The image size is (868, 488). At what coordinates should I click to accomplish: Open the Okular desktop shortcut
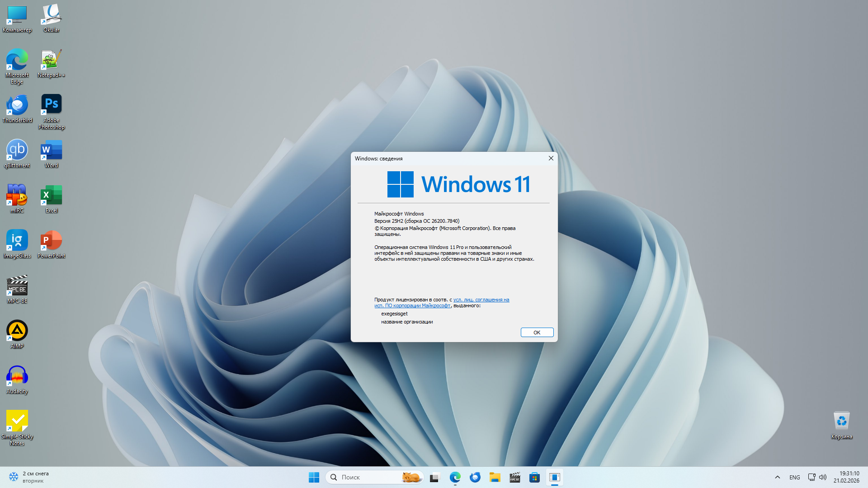[51, 17]
